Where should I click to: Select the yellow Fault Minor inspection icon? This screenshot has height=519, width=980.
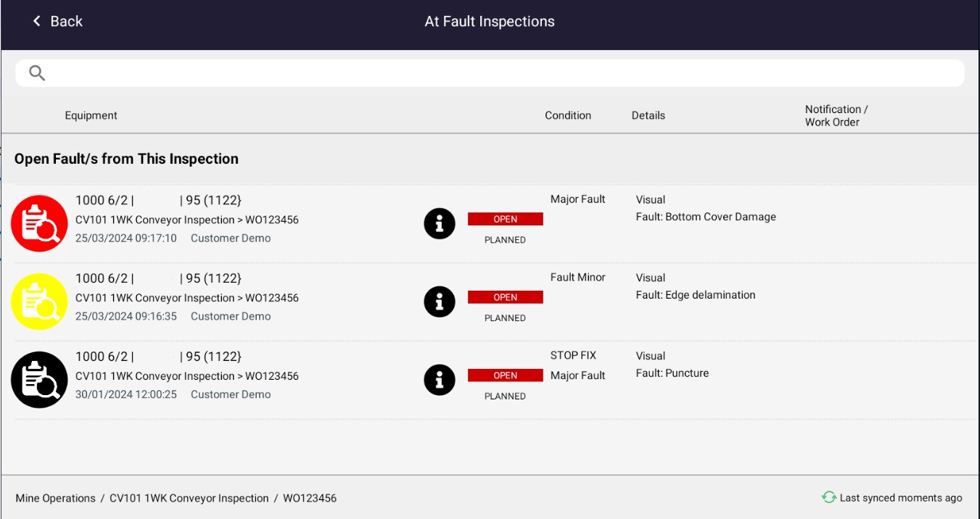(40, 300)
